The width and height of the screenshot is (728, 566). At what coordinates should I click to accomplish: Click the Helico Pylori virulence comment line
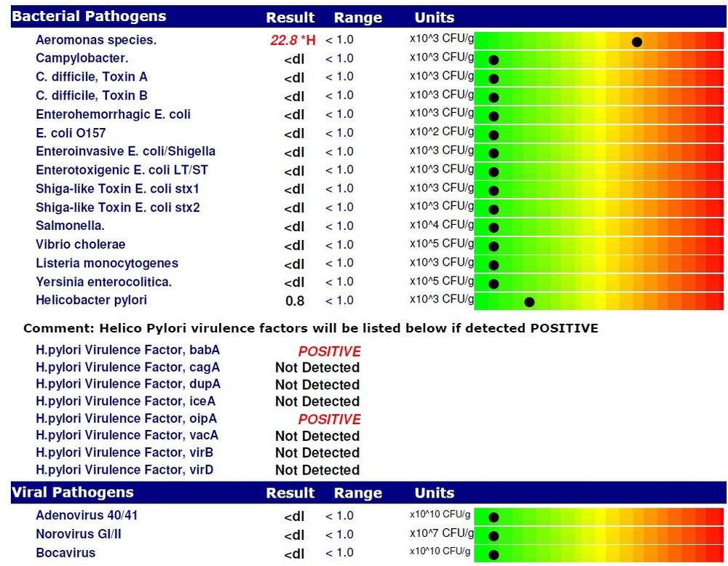[x=311, y=328]
